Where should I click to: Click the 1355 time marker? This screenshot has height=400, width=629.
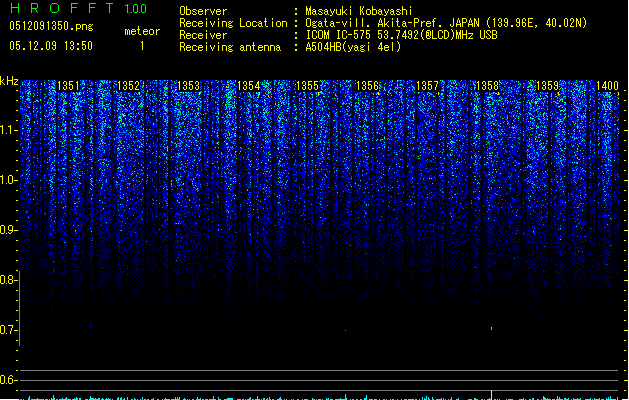[307, 85]
